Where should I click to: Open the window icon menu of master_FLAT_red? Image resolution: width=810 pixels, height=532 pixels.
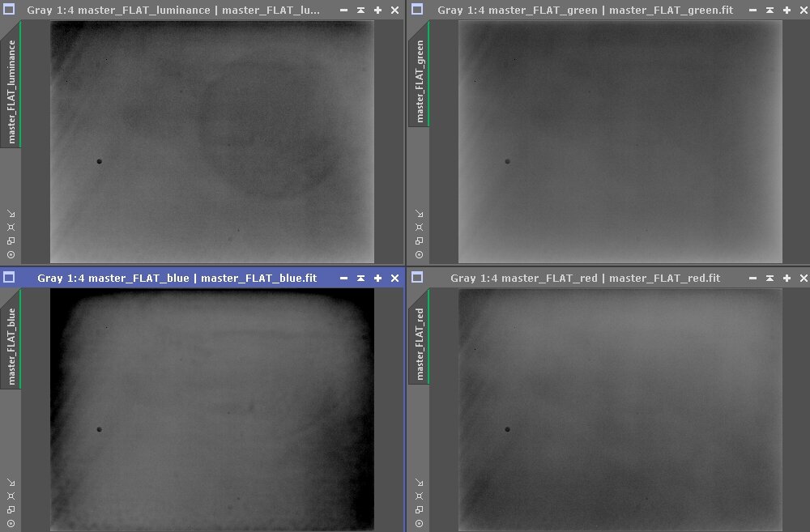[417, 278]
